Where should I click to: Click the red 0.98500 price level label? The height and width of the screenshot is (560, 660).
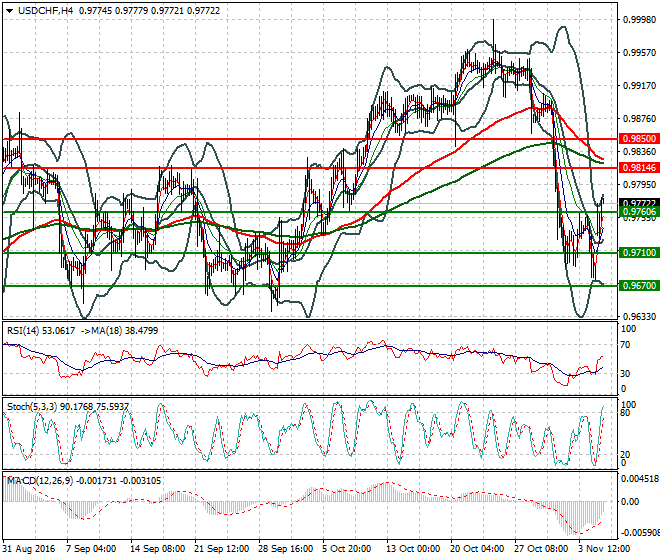point(639,139)
